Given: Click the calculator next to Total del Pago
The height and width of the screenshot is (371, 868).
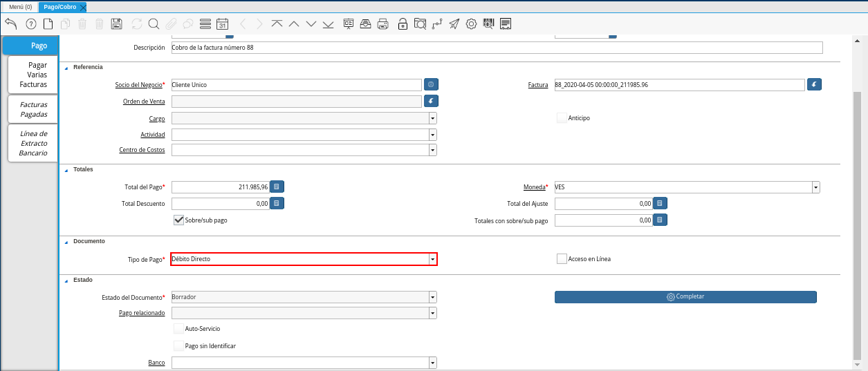Looking at the screenshot, I should coord(277,187).
